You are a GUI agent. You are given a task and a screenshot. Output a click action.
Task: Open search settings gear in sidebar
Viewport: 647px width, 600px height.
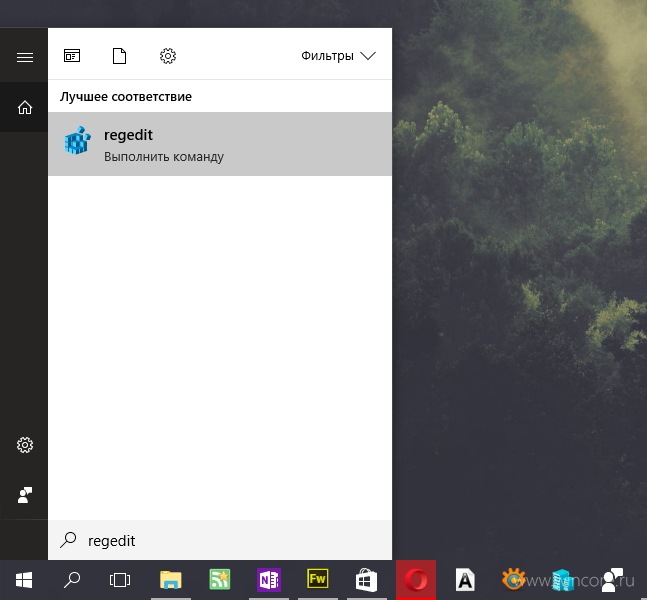[x=25, y=445]
